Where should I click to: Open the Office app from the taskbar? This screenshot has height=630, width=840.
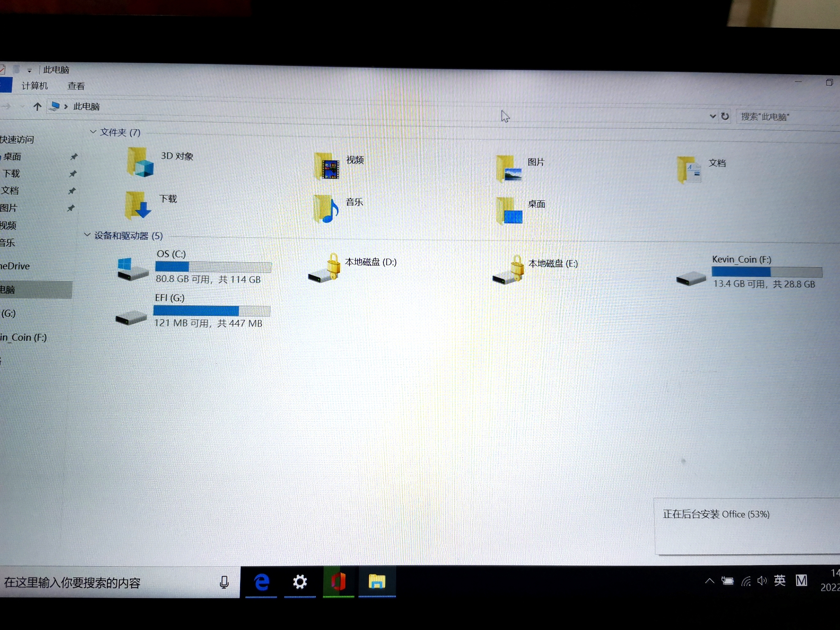[x=338, y=582]
